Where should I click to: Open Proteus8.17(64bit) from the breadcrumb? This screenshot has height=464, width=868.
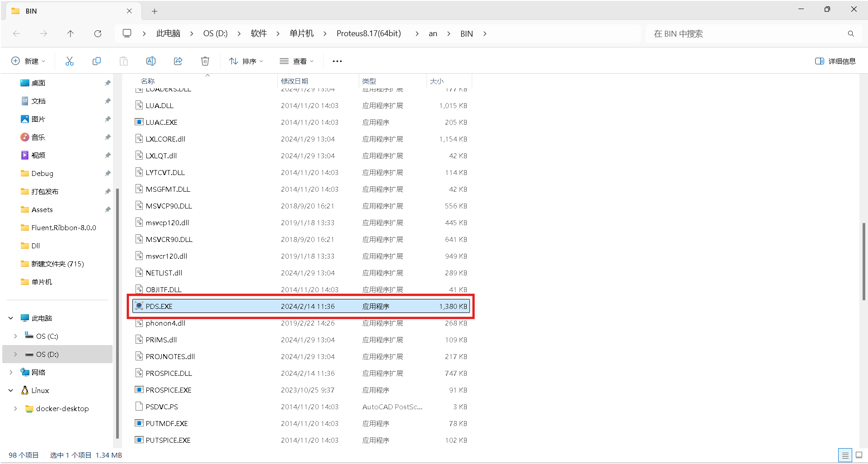(x=368, y=33)
